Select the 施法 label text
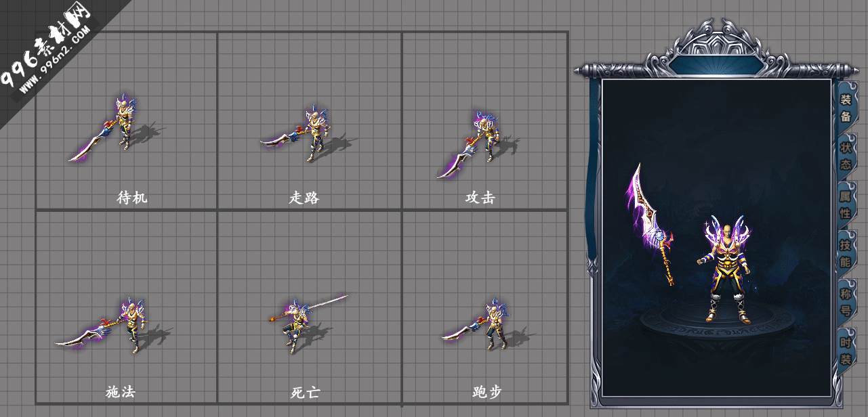This screenshot has width=868, height=417. coord(121,392)
